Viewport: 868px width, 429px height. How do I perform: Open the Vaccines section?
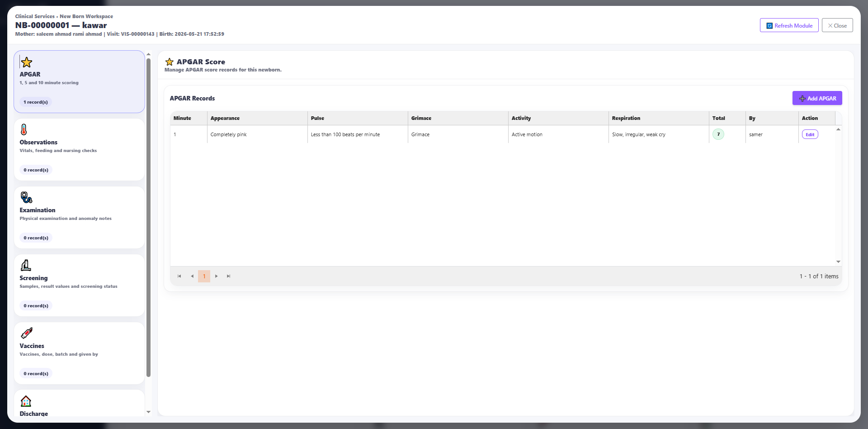click(x=79, y=353)
